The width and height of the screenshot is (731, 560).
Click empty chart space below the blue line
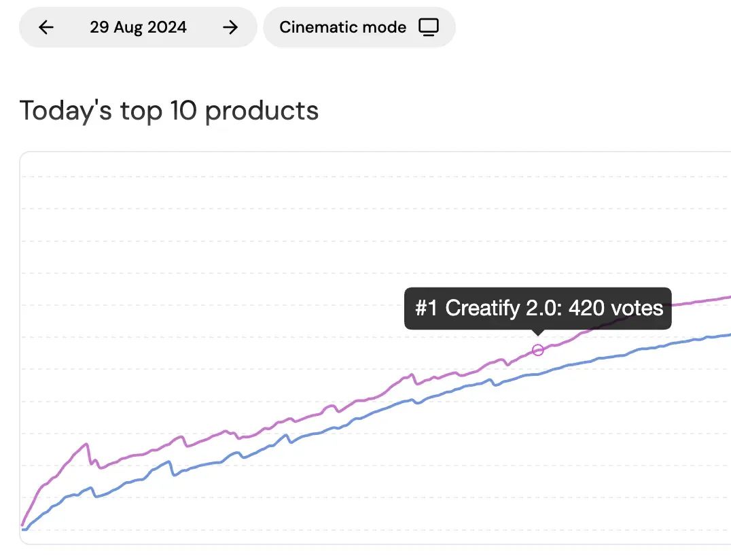coord(476,476)
